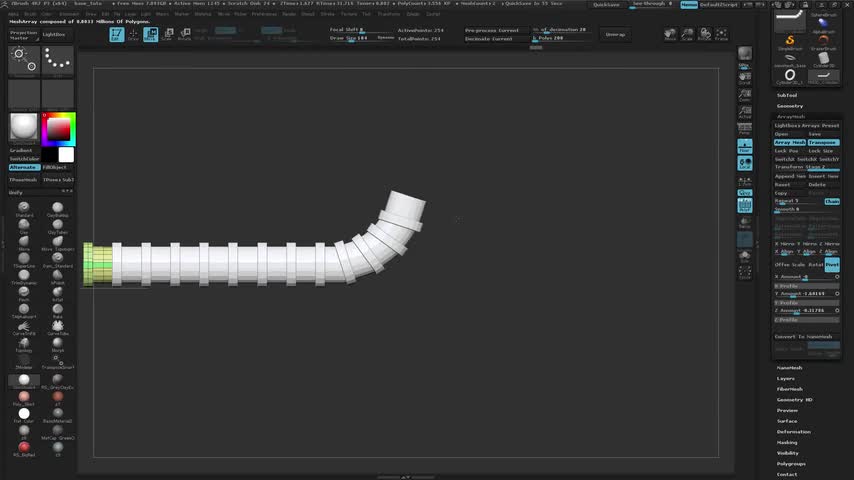854x480 pixels.
Task: Apply the Flat Color material
Action: 24,415
